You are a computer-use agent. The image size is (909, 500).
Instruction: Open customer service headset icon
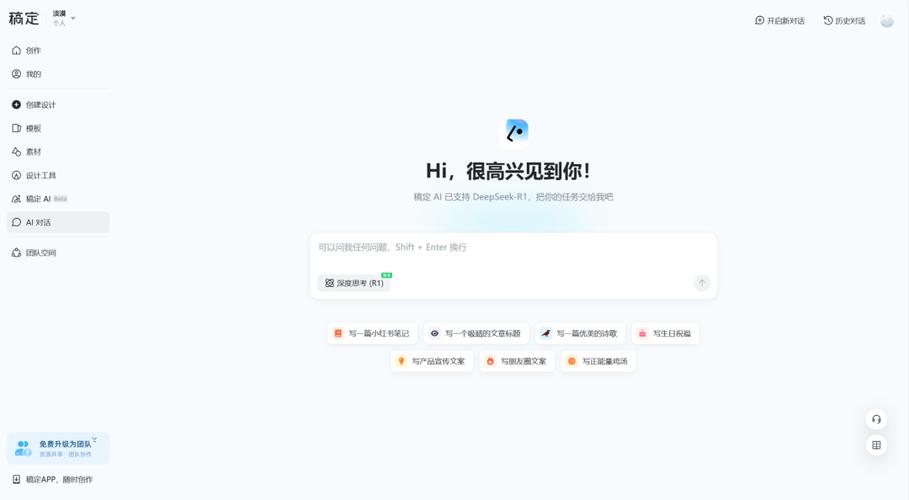point(876,419)
